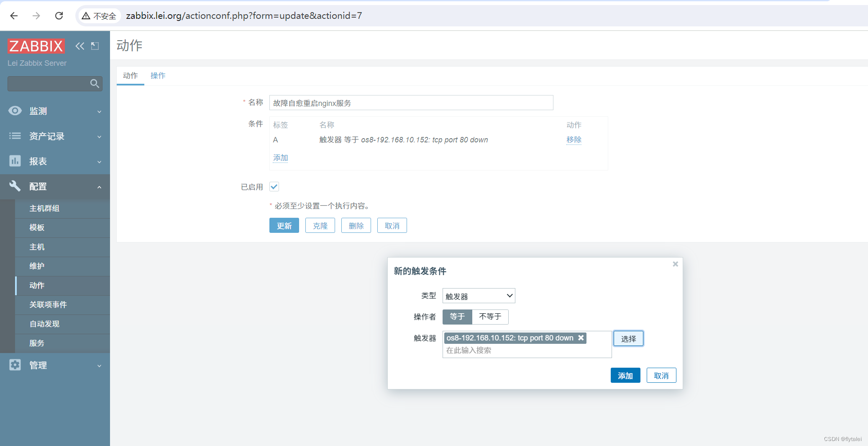This screenshot has height=446, width=868.
Task: Click the browser forward arrow
Action: coord(36,16)
